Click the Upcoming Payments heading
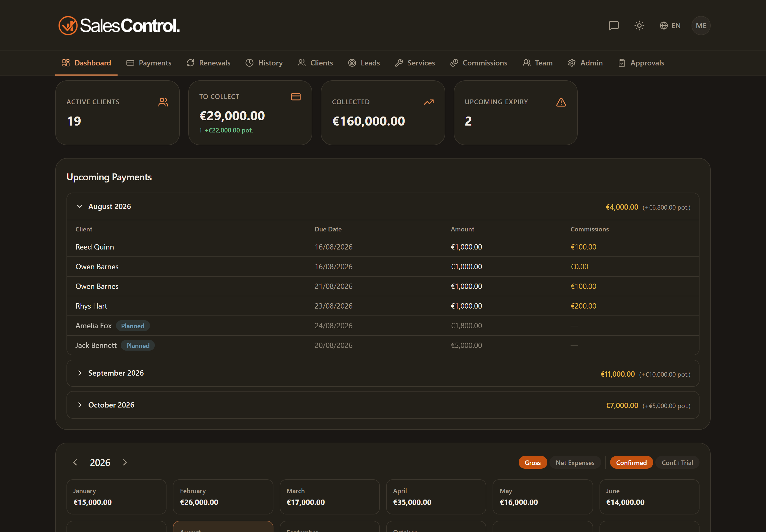 pyautogui.click(x=109, y=177)
